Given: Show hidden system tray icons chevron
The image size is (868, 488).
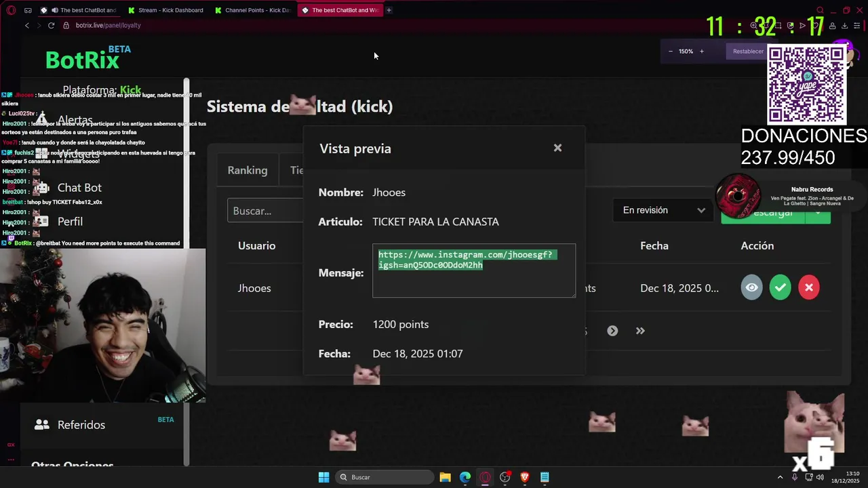Looking at the screenshot, I should [780, 477].
